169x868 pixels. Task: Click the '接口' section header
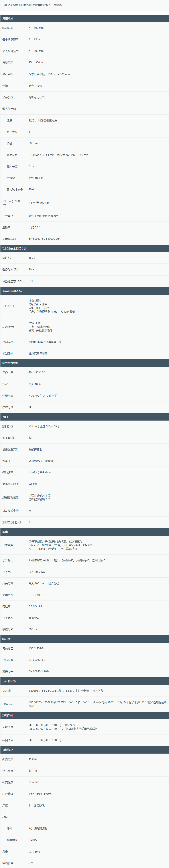pyautogui.click(x=84, y=417)
